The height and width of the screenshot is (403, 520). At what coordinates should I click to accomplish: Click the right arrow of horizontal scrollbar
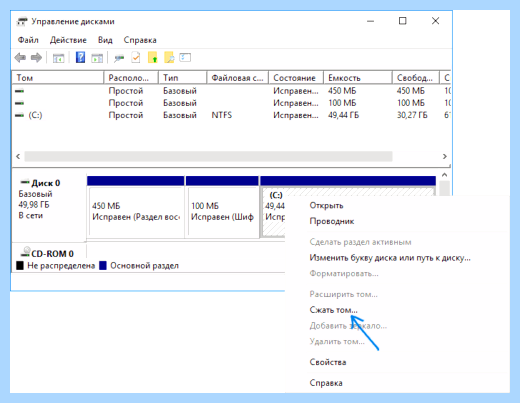tap(445, 156)
